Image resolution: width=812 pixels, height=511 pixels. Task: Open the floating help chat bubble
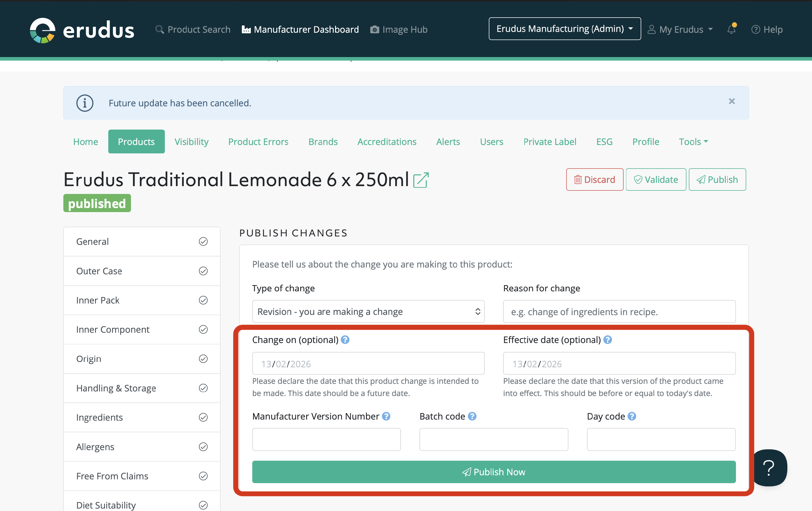coord(769,467)
